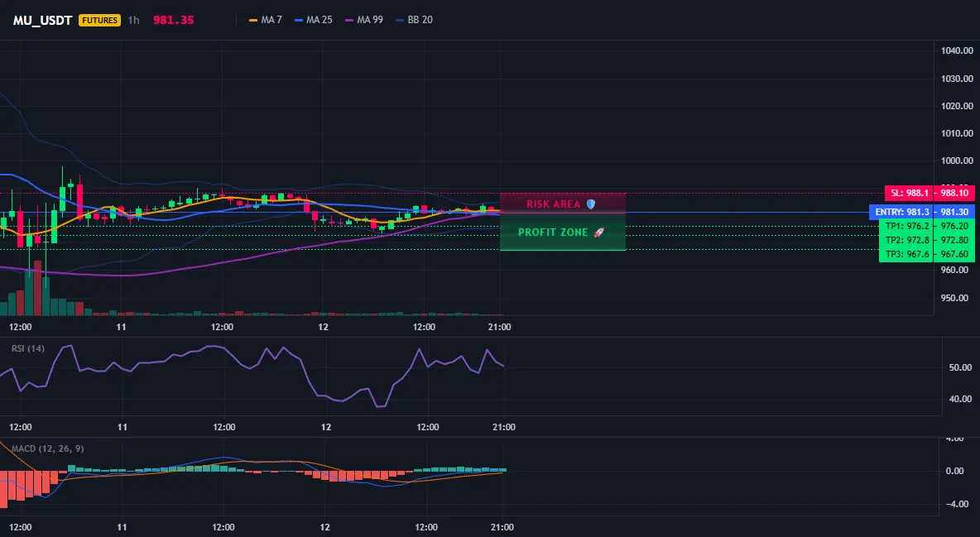Toggle the MA 25 legend entry
This screenshot has height=537, width=980.
pos(314,20)
